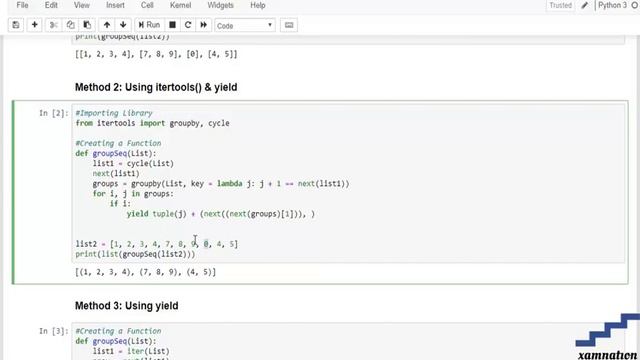
Task: Click the 'list1 = iter(List)' line in cell 3
Action: [x=131, y=351]
